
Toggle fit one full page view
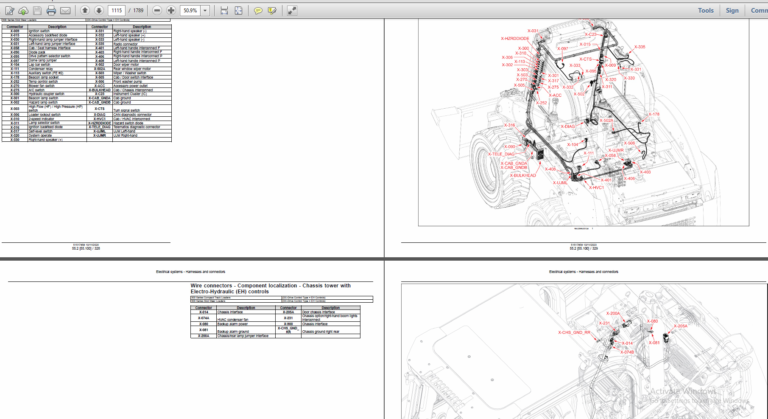point(238,10)
